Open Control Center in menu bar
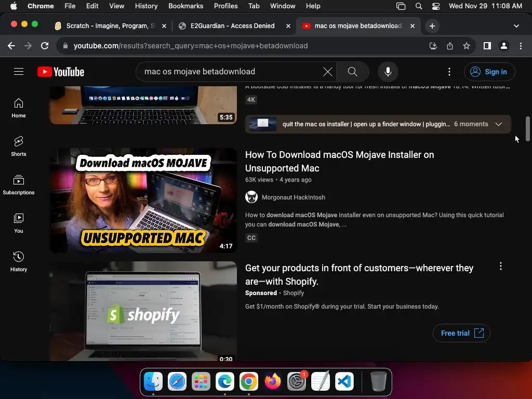The height and width of the screenshot is (399, 532). tap(436, 6)
